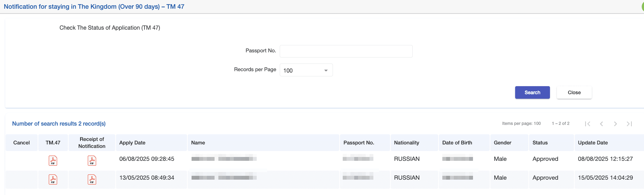The width and height of the screenshot is (644, 195).
Task: Click the Date of Birth column header
Action: tap(457, 143)
